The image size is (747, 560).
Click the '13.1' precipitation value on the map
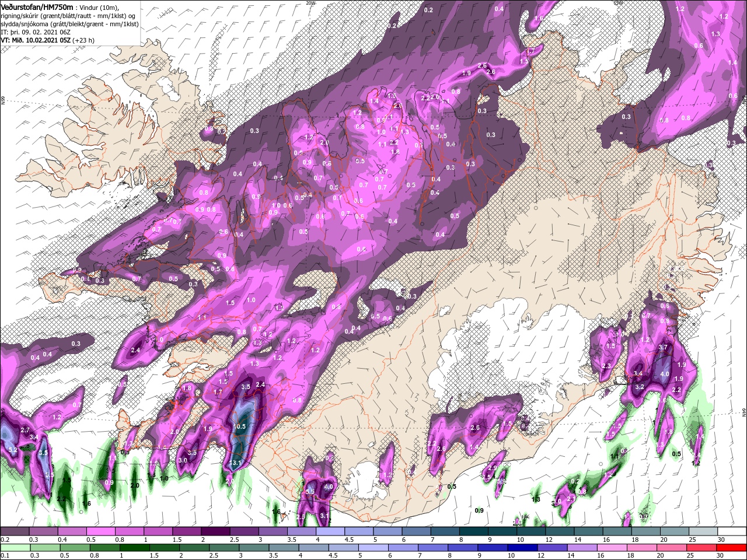click(235, 463)
